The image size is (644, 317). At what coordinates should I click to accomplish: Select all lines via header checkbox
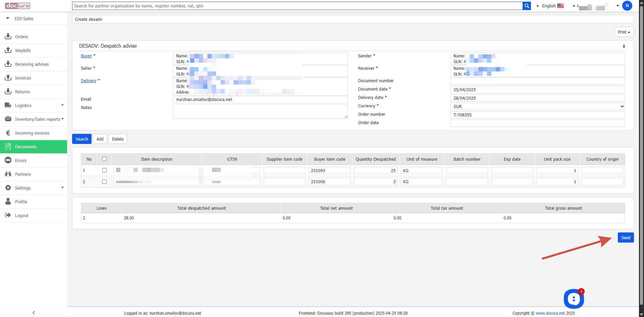[x=104, y=159]
